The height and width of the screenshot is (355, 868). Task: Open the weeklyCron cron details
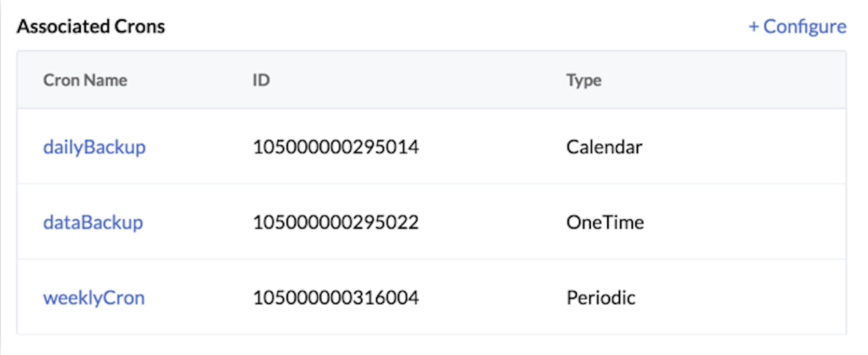94,297
